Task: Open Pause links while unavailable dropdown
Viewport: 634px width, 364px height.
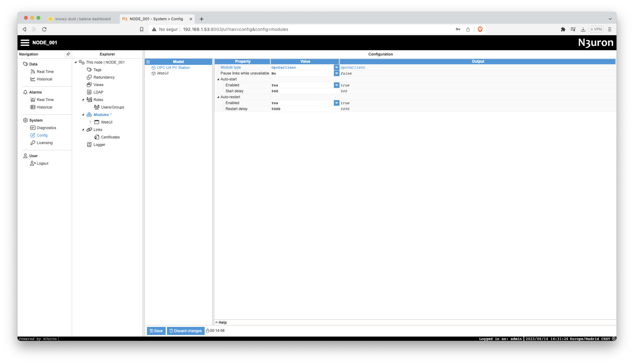Action: 336,73
